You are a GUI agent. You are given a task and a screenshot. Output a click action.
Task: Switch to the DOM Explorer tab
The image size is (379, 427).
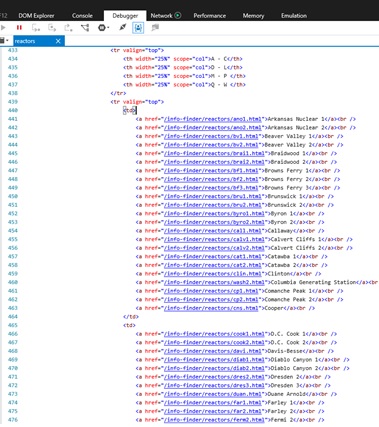(36, 16)
